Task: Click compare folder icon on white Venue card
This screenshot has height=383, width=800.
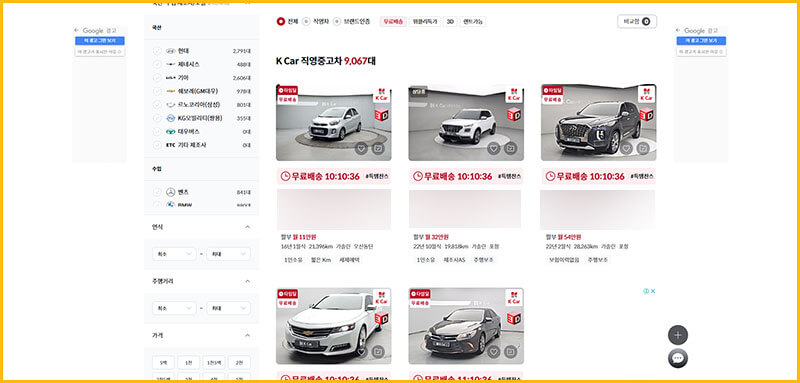Action: click(510, 148)
